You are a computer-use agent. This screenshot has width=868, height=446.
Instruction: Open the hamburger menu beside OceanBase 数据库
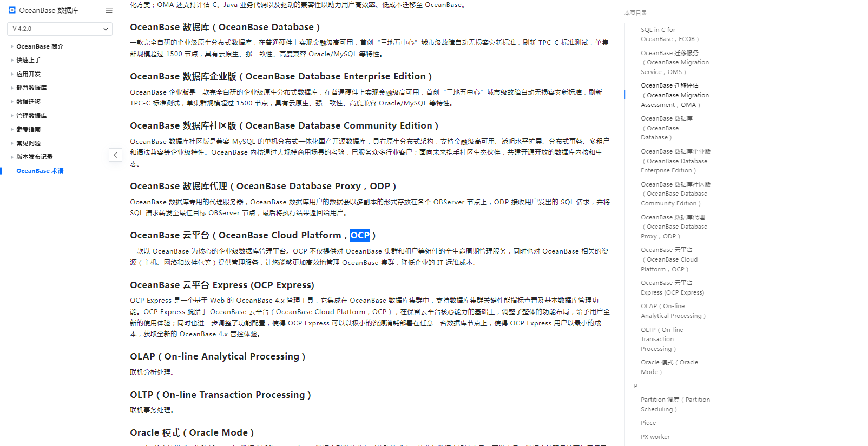(x=109, y=10)
